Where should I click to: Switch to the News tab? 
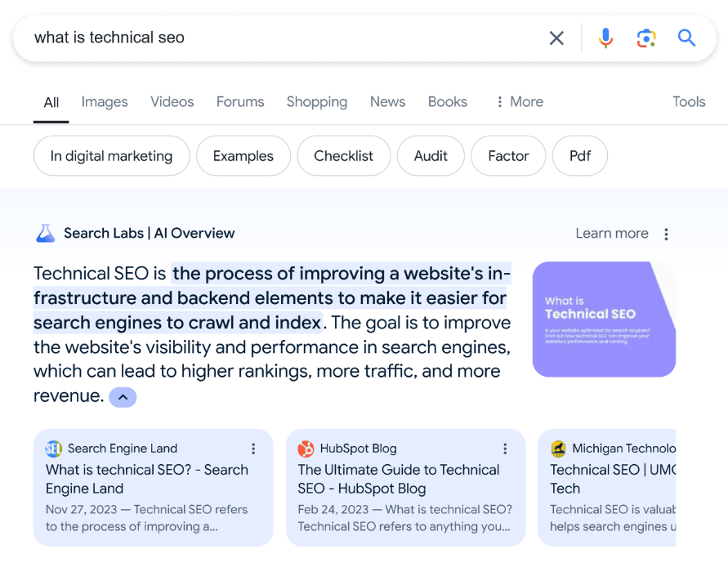(x=387, y=101)
